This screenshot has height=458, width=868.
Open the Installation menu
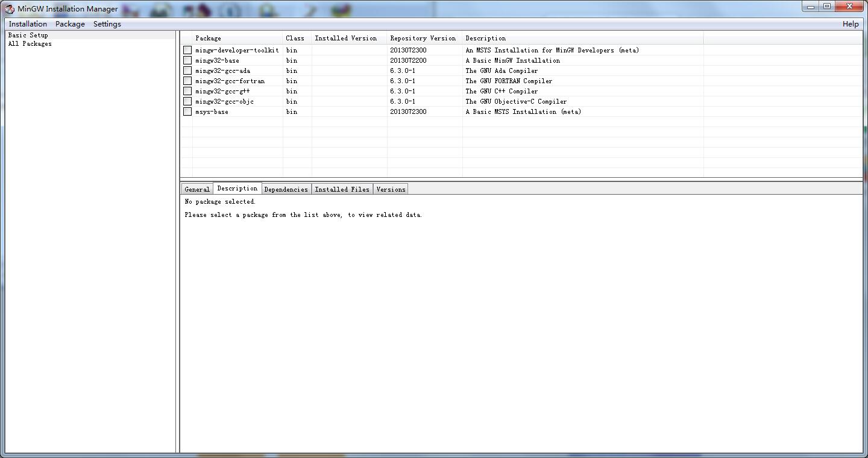coord(28,24)
